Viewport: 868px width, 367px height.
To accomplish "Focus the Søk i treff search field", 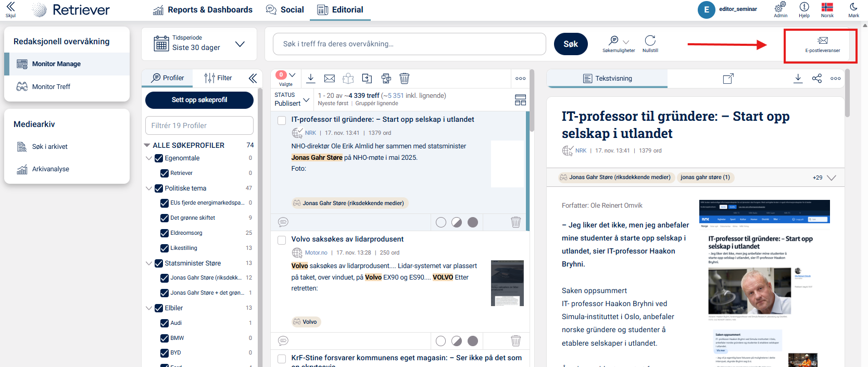I will coord(409,44).
